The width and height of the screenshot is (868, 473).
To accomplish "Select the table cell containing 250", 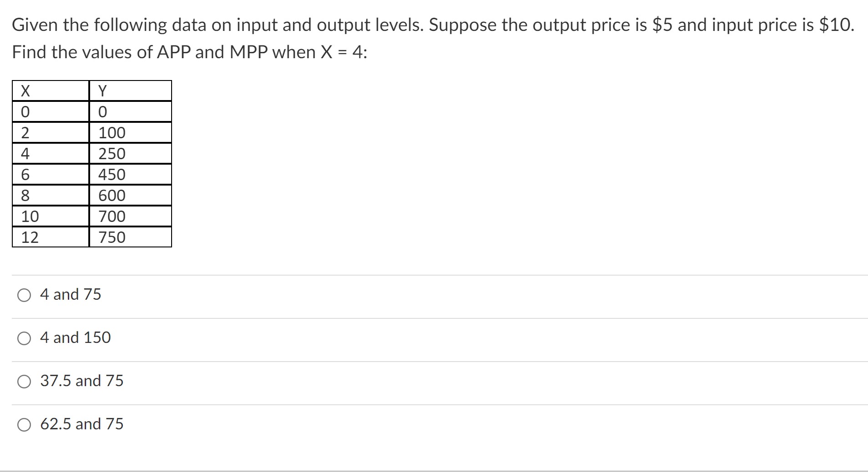I will (x=129, y=153).
